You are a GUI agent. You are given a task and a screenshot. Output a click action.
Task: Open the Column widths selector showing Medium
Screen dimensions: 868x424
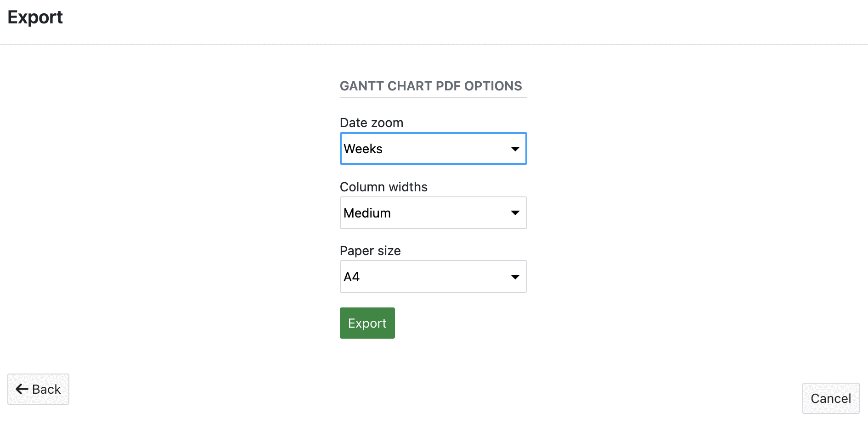[x=433, y=212]
